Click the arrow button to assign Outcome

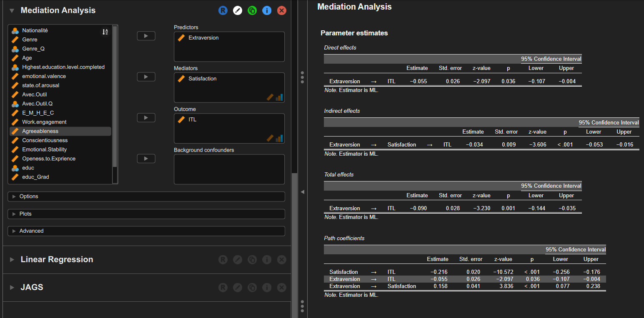(146, 118)
